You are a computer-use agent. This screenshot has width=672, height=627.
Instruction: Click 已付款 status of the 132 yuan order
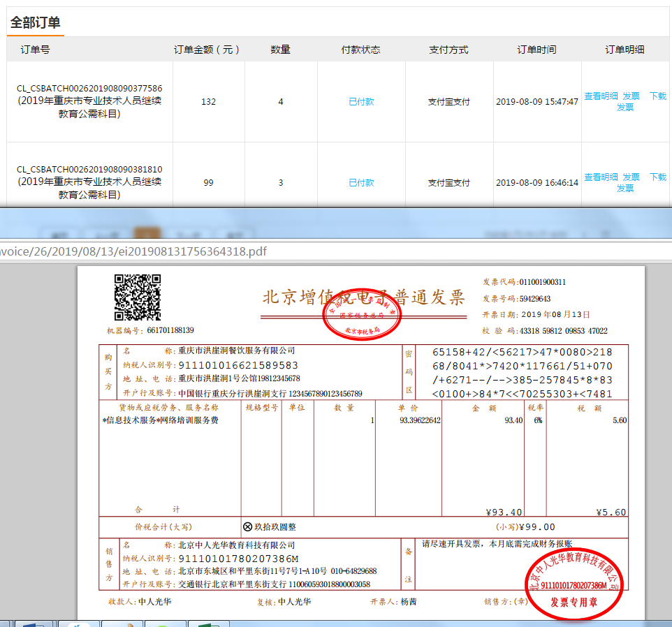361,101
